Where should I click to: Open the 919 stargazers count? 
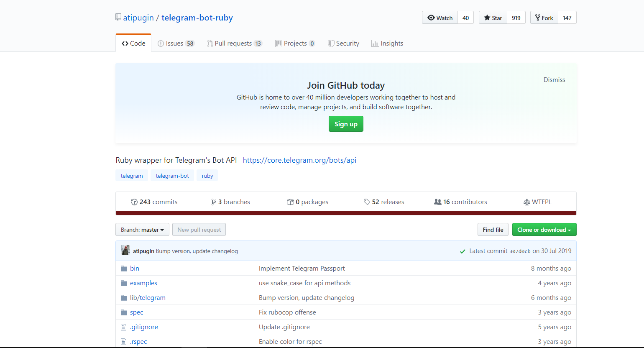click(x=516, y=18)
